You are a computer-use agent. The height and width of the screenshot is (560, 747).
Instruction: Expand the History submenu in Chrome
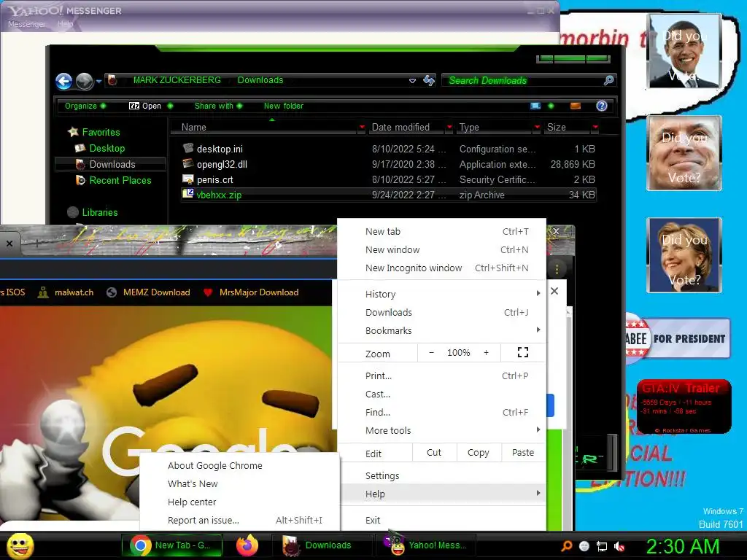(441, 294)
